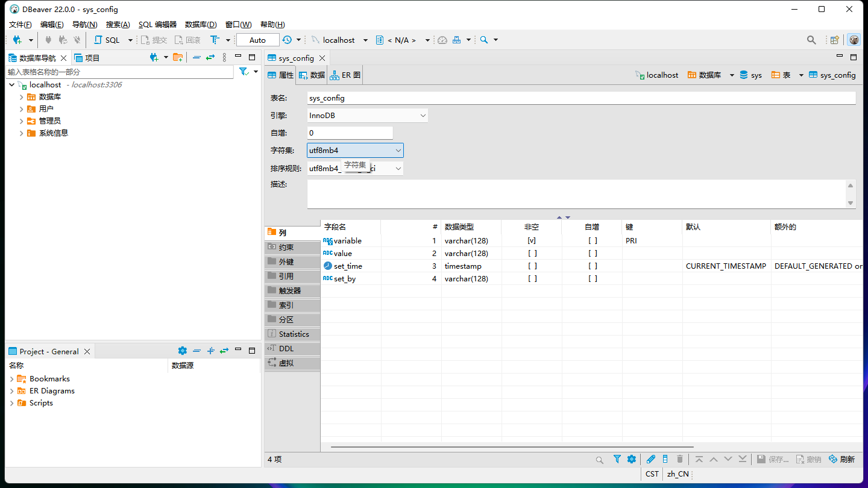
Task: Click the transaction log clock icon
Action: click(x=288, y=40)
